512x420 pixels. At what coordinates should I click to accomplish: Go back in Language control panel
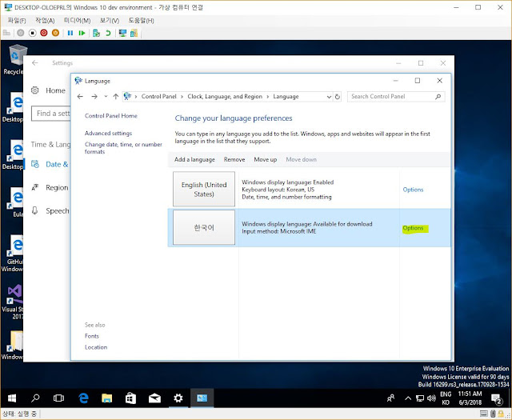coord(80,96)
